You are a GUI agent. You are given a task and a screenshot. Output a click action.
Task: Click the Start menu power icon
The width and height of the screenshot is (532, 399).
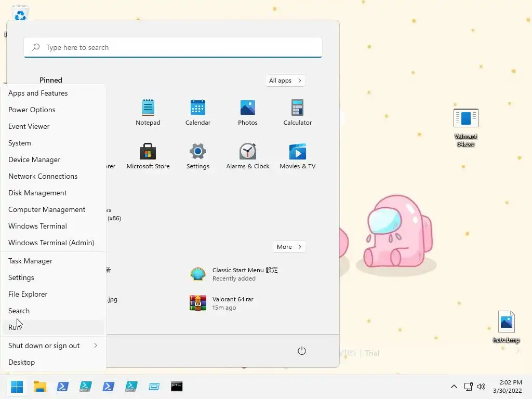pyautogui.click(x=302, y=351)
